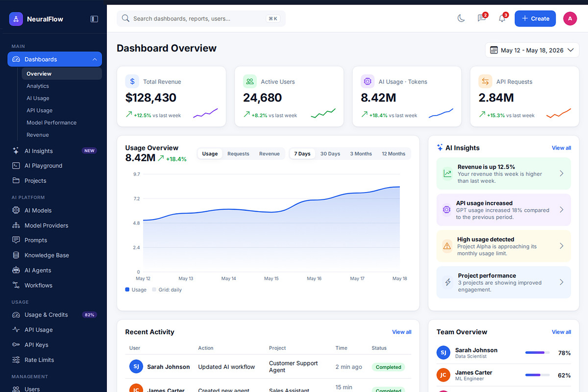Open API Usage under Dashboards
Image resolution: width=588 pixels, height=392 pixels.
click(39, 110)
